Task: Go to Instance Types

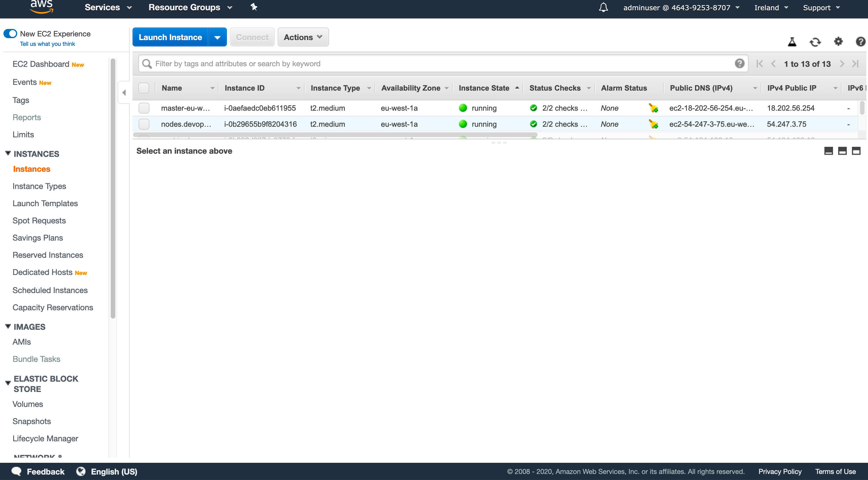Action: pos(39,186)
